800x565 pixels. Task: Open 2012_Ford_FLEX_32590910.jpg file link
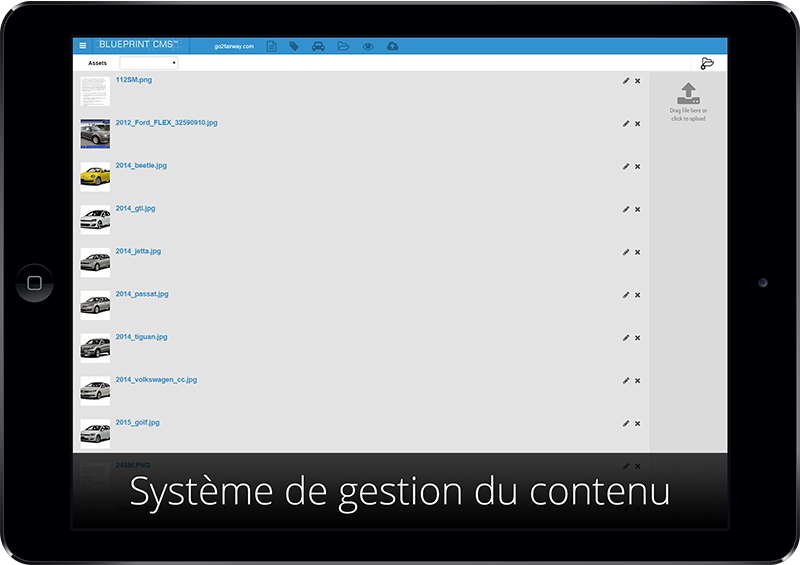166,123
